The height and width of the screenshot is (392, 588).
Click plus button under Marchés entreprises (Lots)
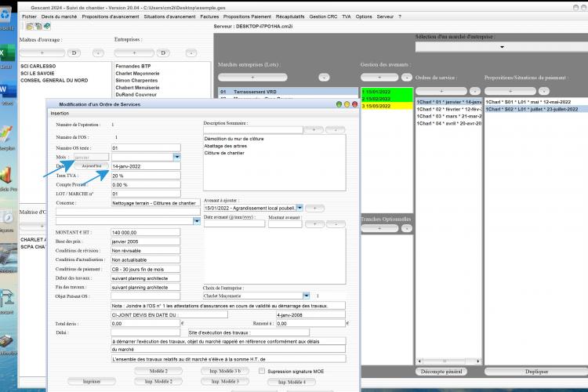click(252, 78)
